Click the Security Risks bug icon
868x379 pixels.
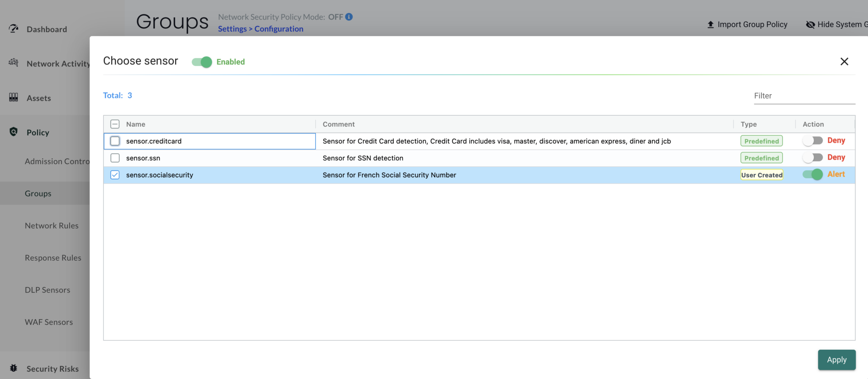(14, 368)
